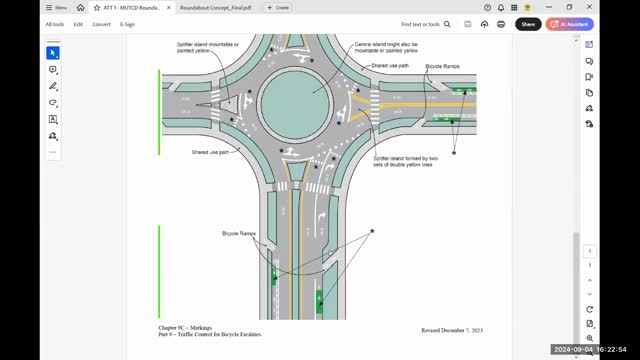
Task: Open the comments panel in right rail
Action: click(589, 61)
